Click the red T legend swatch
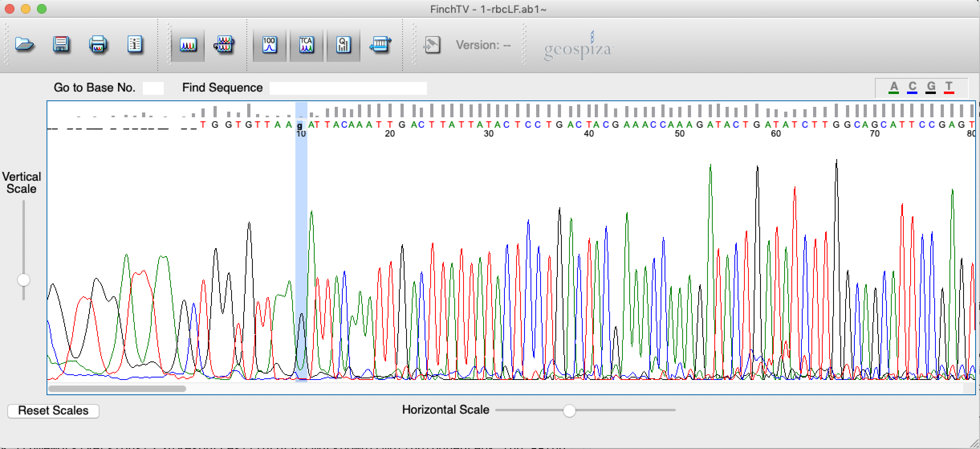Screen dimensions: 980x449 (x=949, y=88)
